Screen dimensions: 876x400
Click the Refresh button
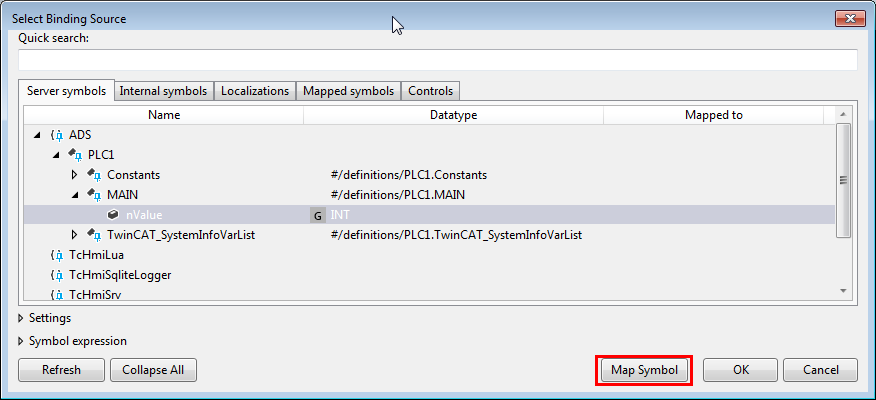pyautogui.click(x=61, y=370)
